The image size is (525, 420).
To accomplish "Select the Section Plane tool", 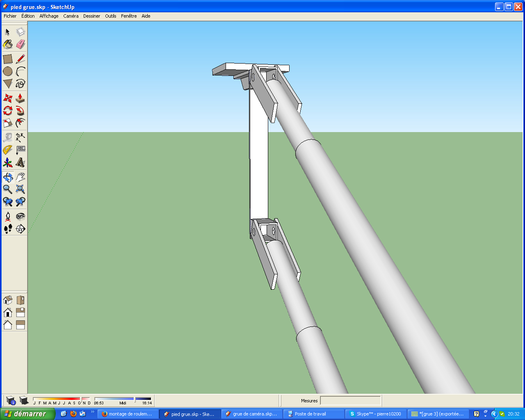I will [21, 229].
